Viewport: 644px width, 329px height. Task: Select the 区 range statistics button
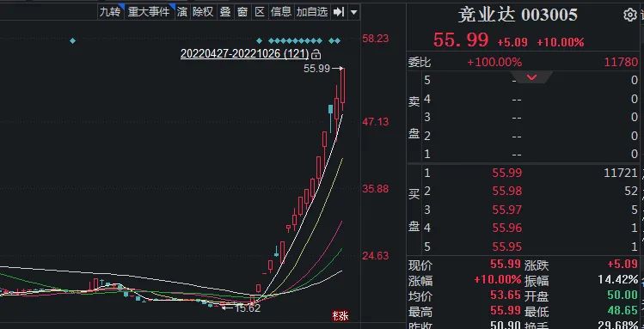[260, 12]
